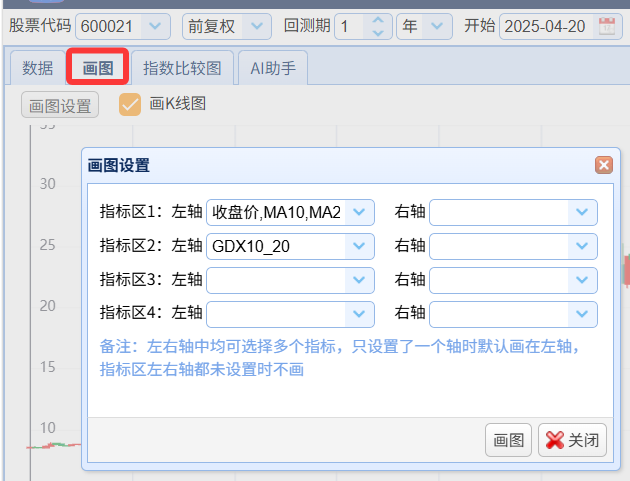
Task: Click 指标区3 左轴 empty field
Action: (276, 280)
